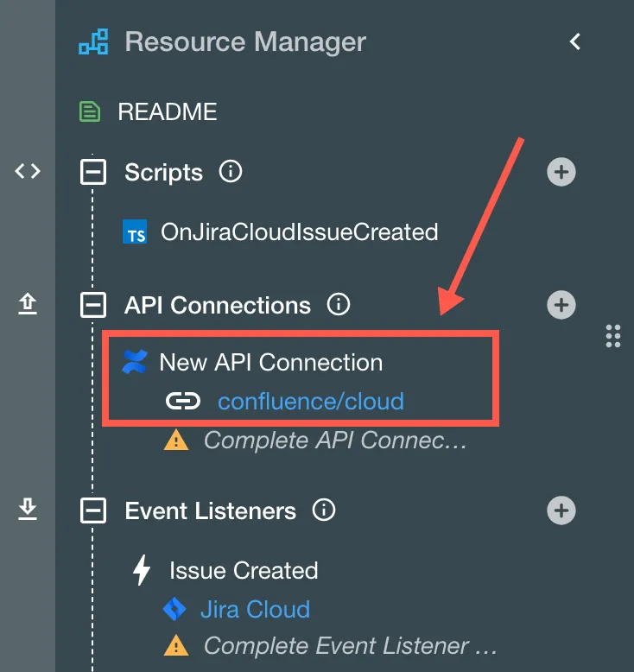Image resolution: width=634 pixels, height=672 pixels.
Task: Select New API Connection entry
Action: tap(271, 363)
